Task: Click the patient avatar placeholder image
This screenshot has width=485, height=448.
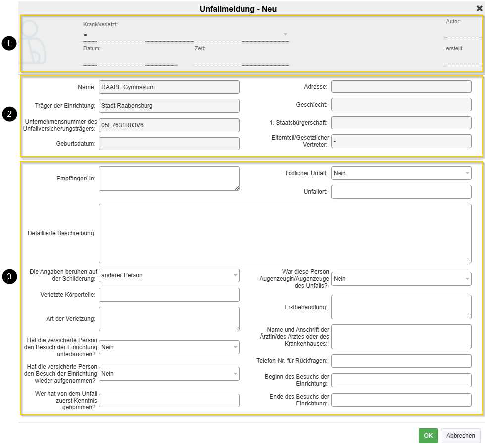Action: tap(35, 43)
